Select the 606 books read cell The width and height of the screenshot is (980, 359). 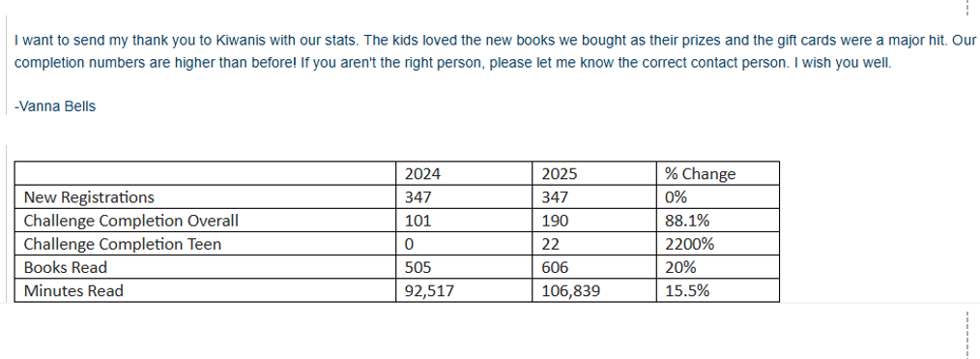(x=594, y=267)
